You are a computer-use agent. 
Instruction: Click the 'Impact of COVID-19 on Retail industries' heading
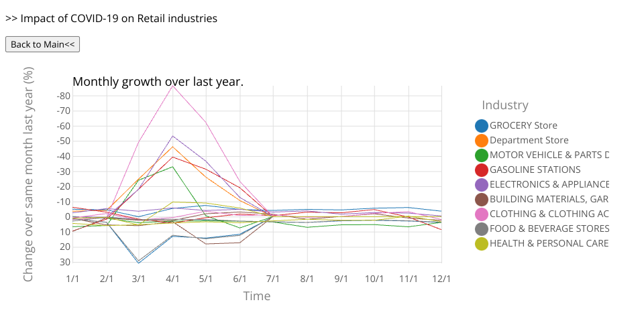(x=111, y=18)
